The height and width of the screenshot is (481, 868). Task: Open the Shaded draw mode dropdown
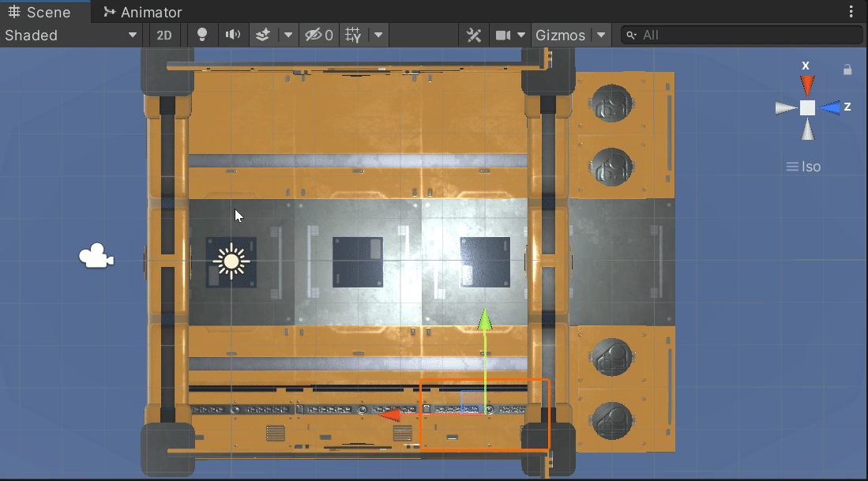(x=71, y=36)
